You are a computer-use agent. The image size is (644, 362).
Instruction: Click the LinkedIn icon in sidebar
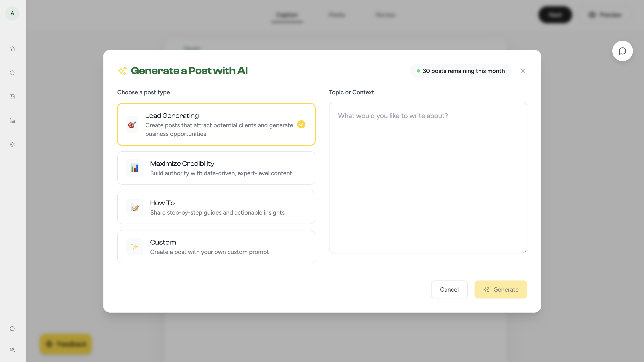pos(12,121)
